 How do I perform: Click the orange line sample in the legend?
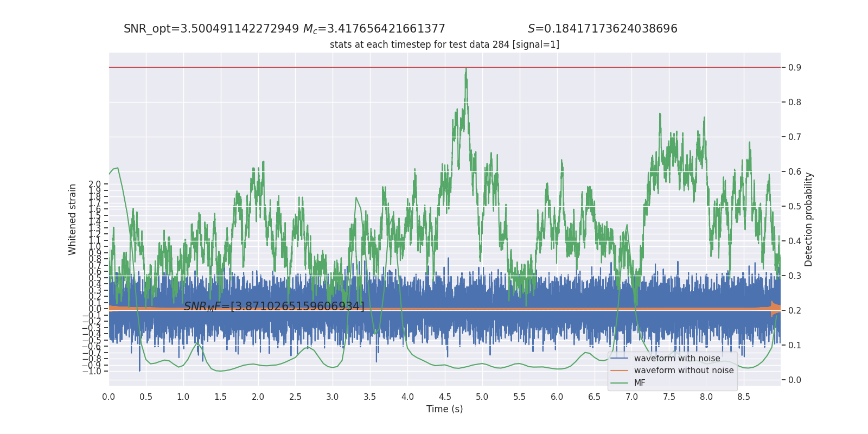(619, 371)
